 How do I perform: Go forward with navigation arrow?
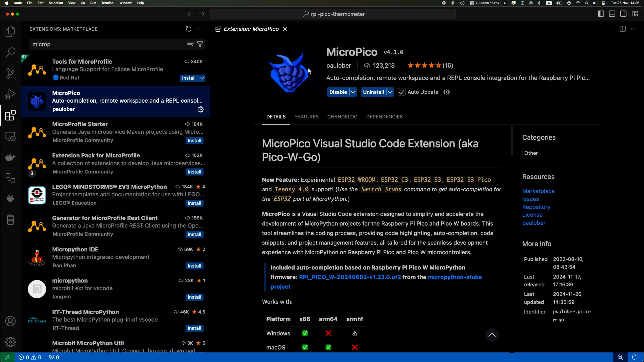click(x=201, y=14)
